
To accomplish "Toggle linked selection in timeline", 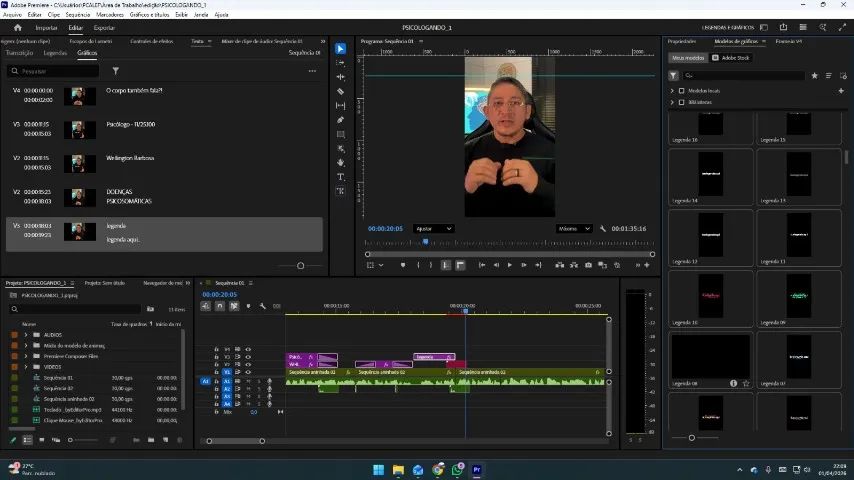I will [234, 306].
